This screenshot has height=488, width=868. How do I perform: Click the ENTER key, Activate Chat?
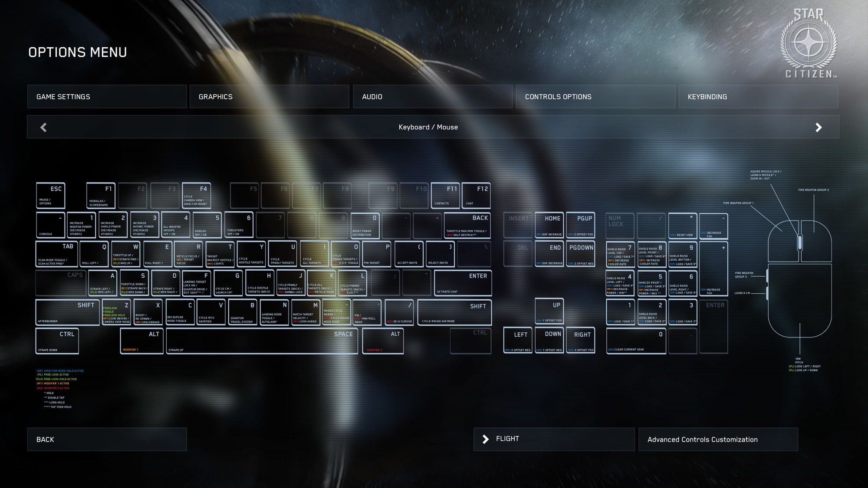tap(463, 283)
